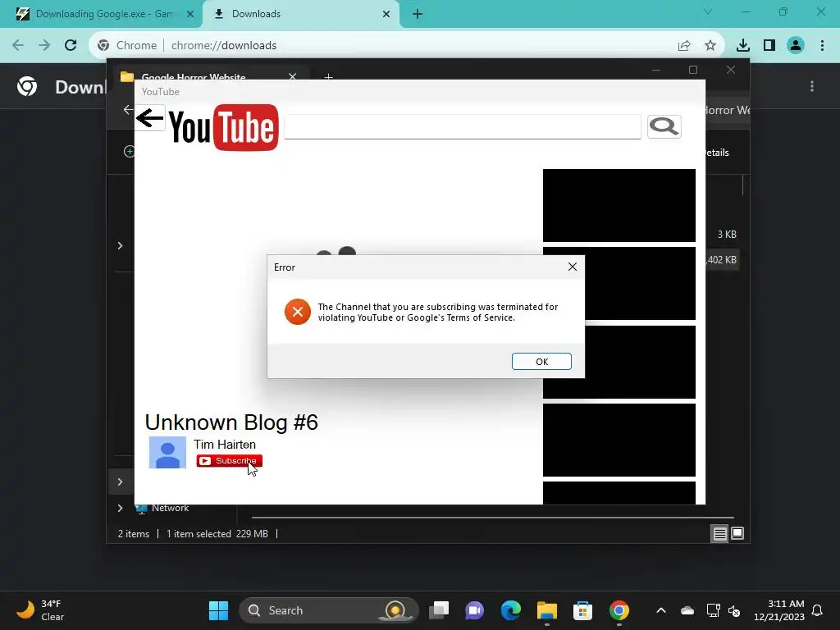Viewport: 840px width, 630px height.
Task: Open the first black video thumbnail in sidebar
Action: point(619,205)
